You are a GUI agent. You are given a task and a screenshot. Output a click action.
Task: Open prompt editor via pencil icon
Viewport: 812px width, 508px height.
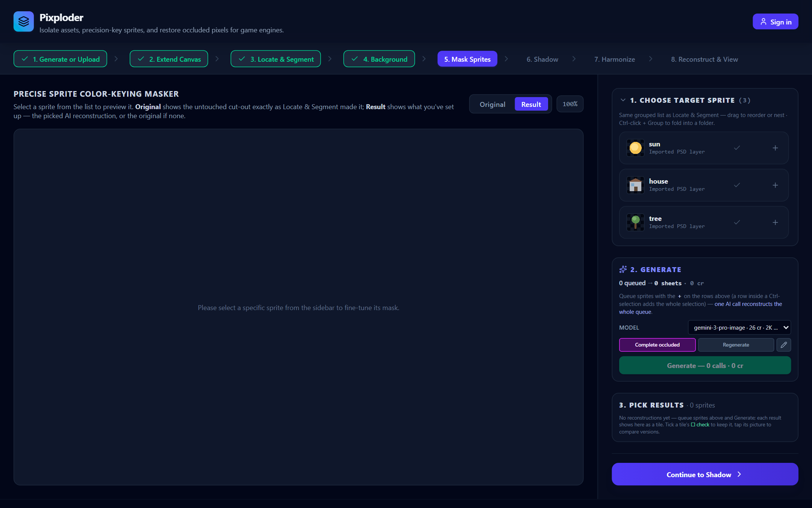784,345
